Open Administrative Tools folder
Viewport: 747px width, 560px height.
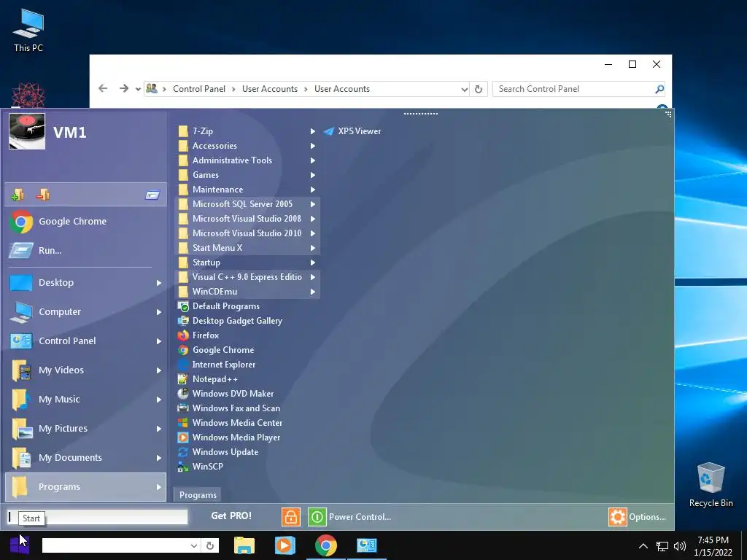click(247, 160)
